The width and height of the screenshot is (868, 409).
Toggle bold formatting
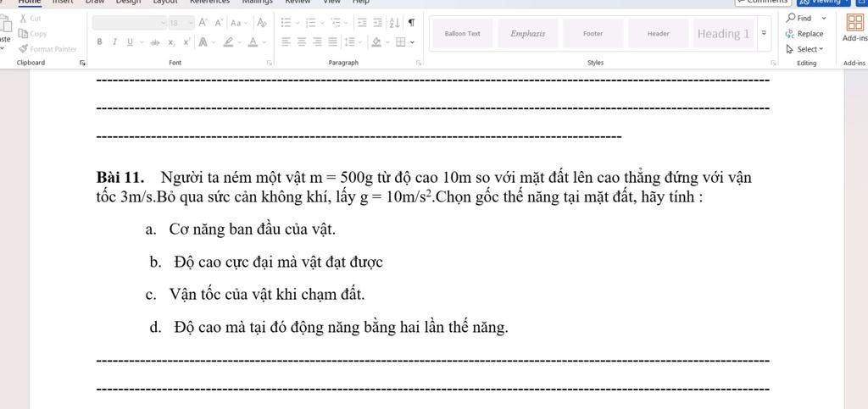click(x=100, y=42)
